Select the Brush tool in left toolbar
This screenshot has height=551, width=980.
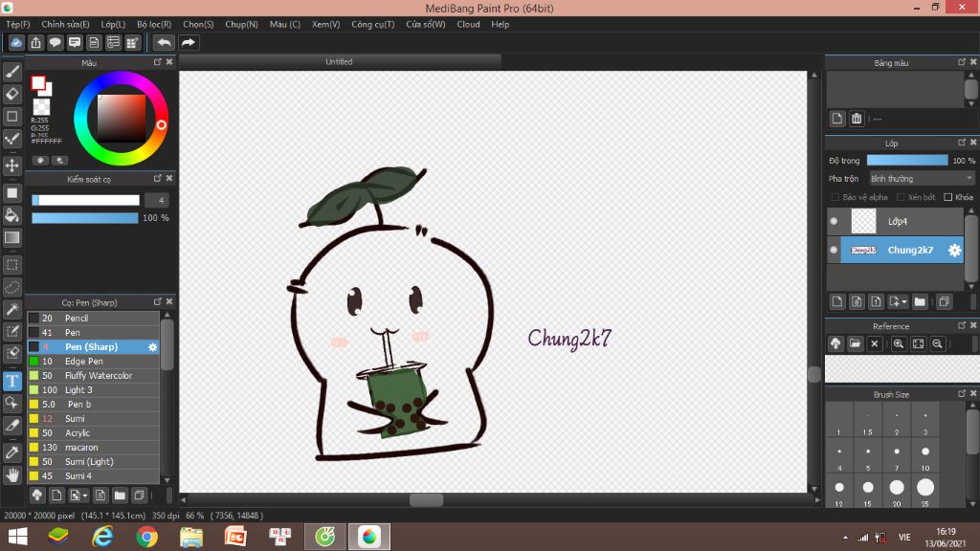coord(11,72)
